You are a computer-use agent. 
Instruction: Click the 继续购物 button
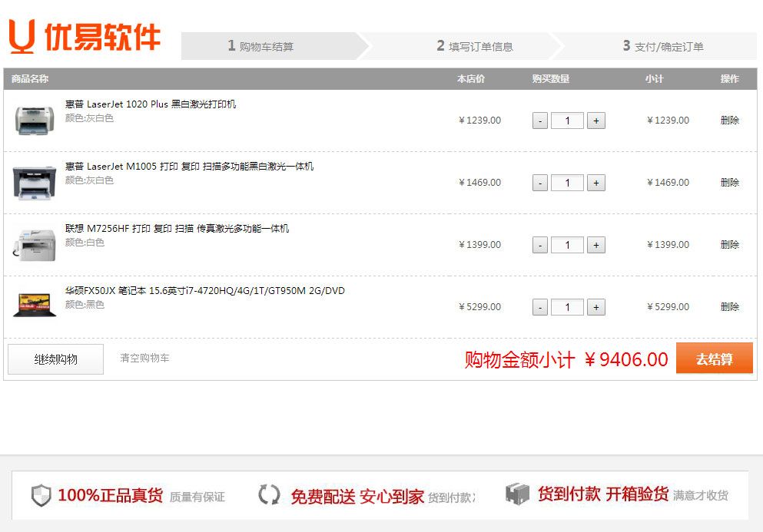tap(55, 359)
